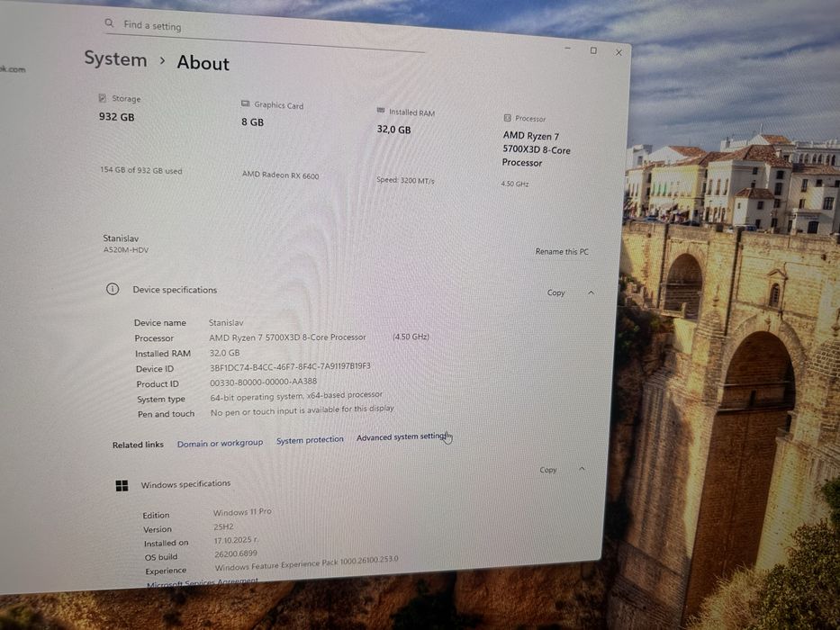Select the No pen or touch input text

pos(303,410)
